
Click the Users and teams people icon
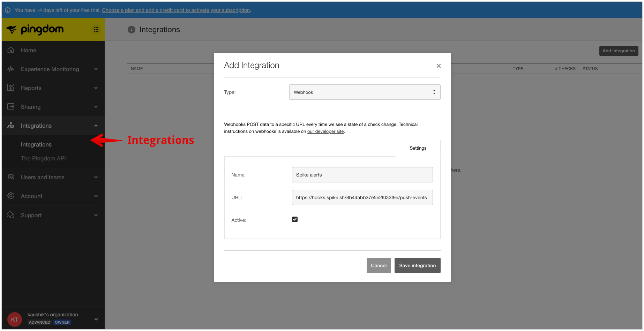coord(11,177)
